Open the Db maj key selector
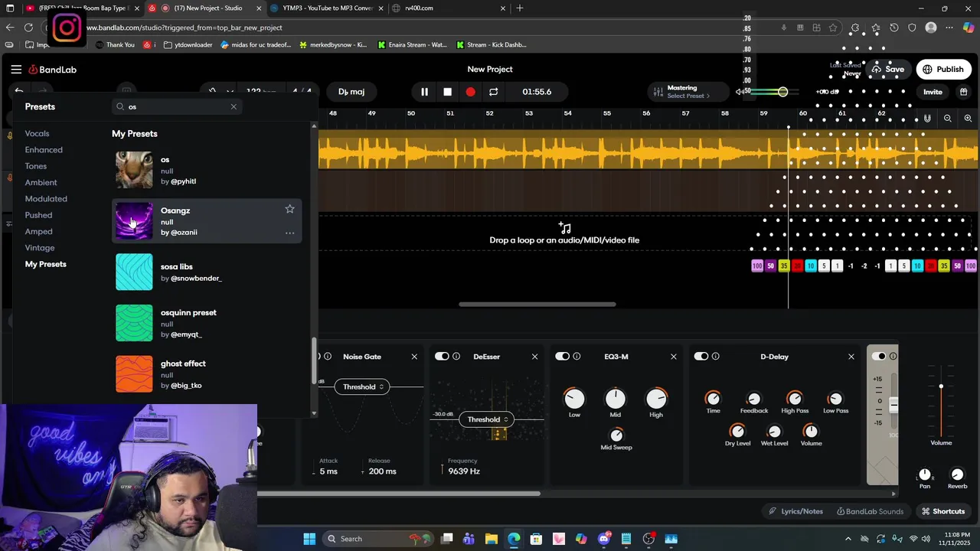 (351, 92)
